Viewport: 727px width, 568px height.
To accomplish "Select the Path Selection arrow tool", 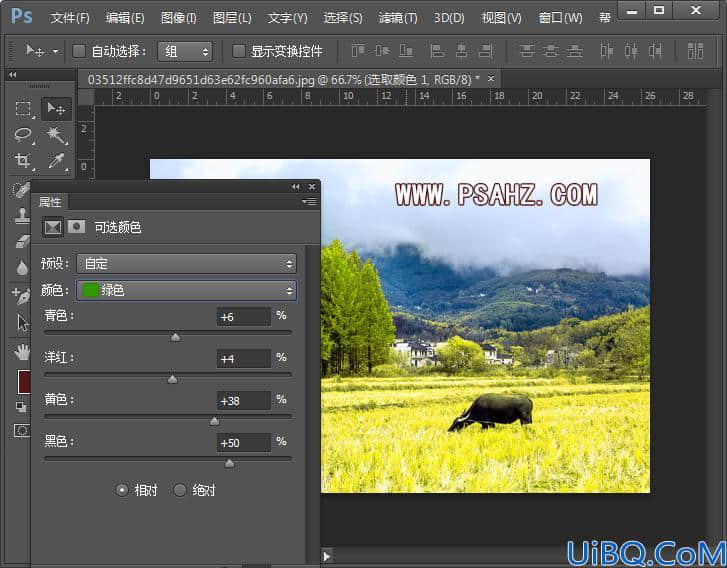I will pos(22,323).
